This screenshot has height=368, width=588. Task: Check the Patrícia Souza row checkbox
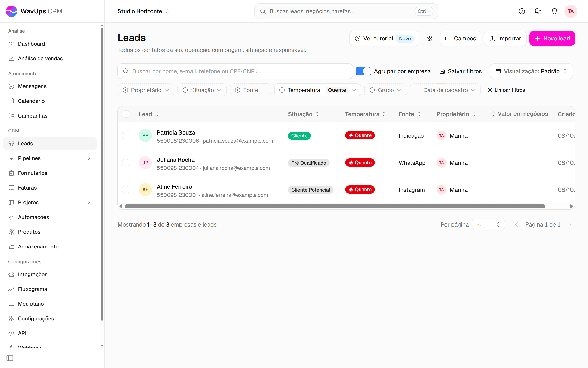pyautogui.click(x=126, y=136)
